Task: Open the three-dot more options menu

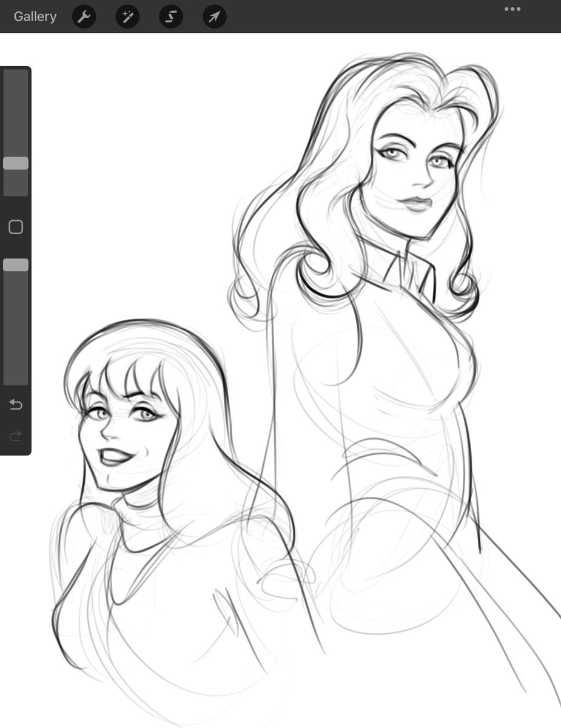Action: pos(512,9)
